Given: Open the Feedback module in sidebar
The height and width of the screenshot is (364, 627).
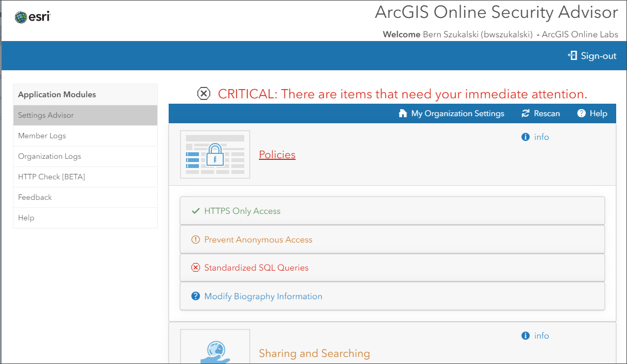Looking at the screenshot, I should point(85,197).
